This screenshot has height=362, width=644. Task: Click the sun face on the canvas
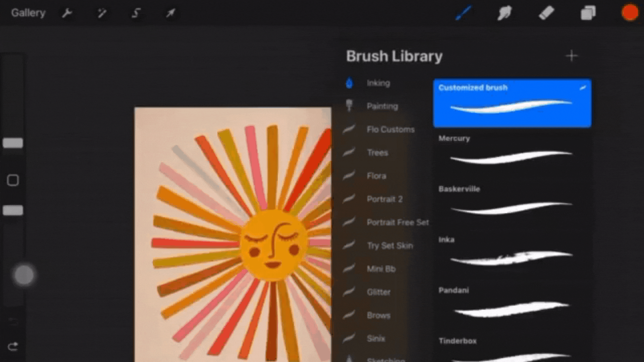(x=273, y=245)
